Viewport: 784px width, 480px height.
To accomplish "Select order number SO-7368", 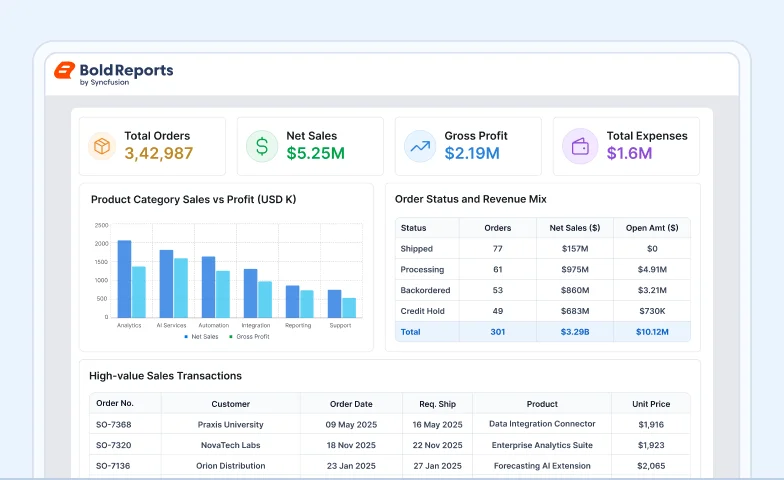I will tap(114, 424).
